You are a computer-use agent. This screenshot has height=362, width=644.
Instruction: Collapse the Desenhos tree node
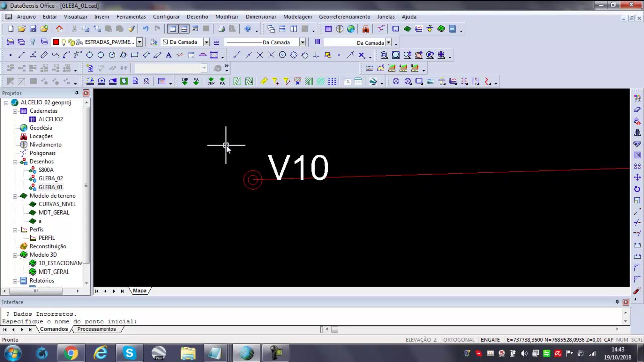15,162
